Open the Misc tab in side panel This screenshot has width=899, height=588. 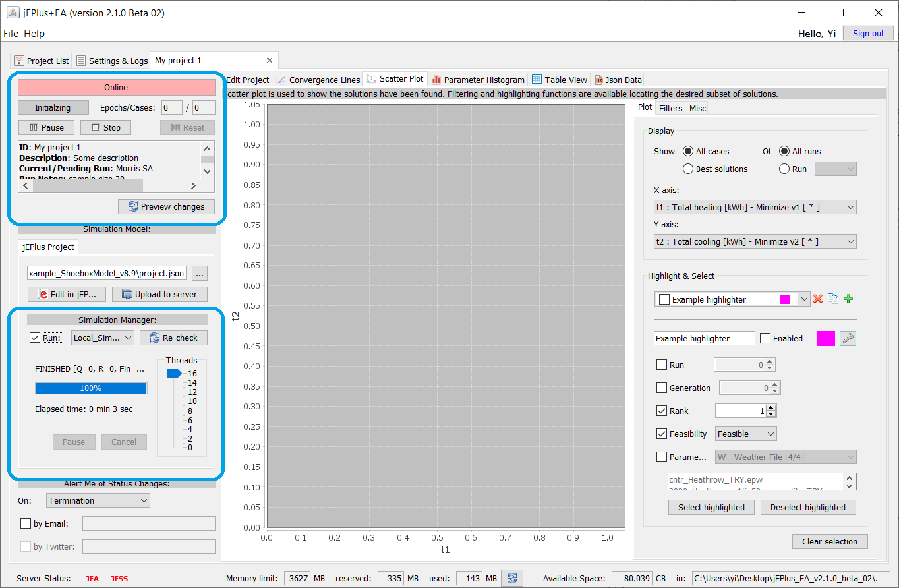pos(697,108)
